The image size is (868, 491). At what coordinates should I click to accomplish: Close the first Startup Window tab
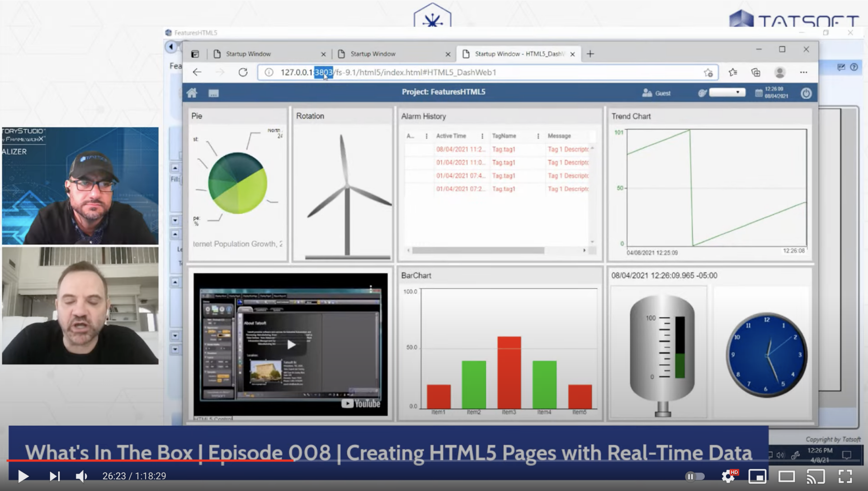pos(323,54)
